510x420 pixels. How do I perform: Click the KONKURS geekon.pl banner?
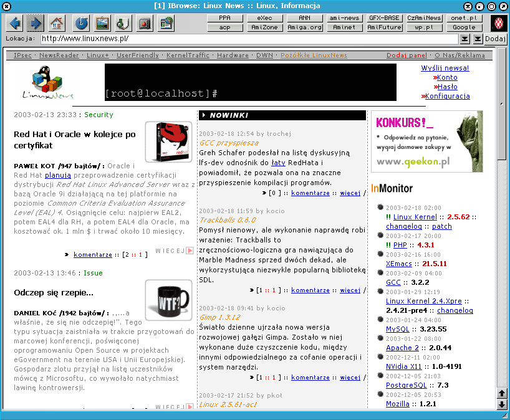(x=426, y=141)
